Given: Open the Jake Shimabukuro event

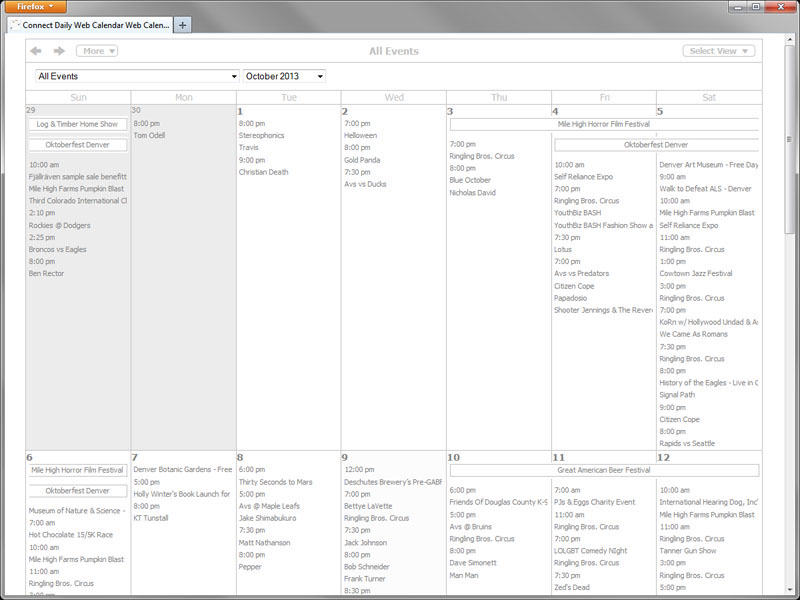Looking at the screenshot, I should point(267,518).
